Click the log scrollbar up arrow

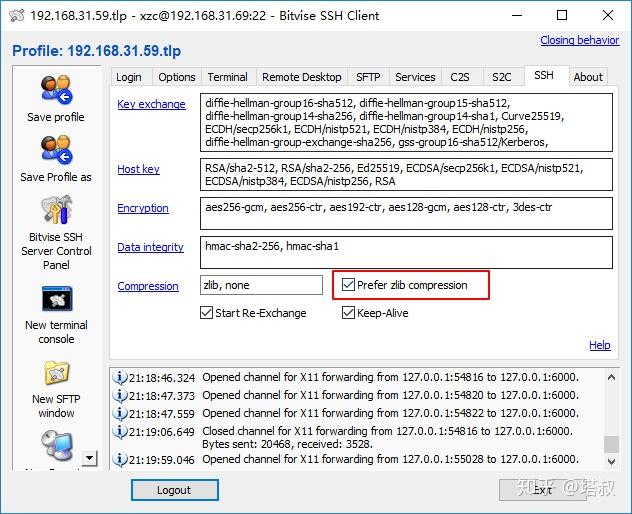click(611, 377)
